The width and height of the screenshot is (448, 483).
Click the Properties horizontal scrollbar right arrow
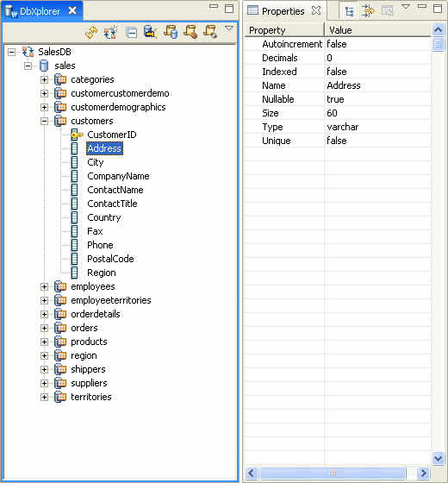(x=423, y=473)
